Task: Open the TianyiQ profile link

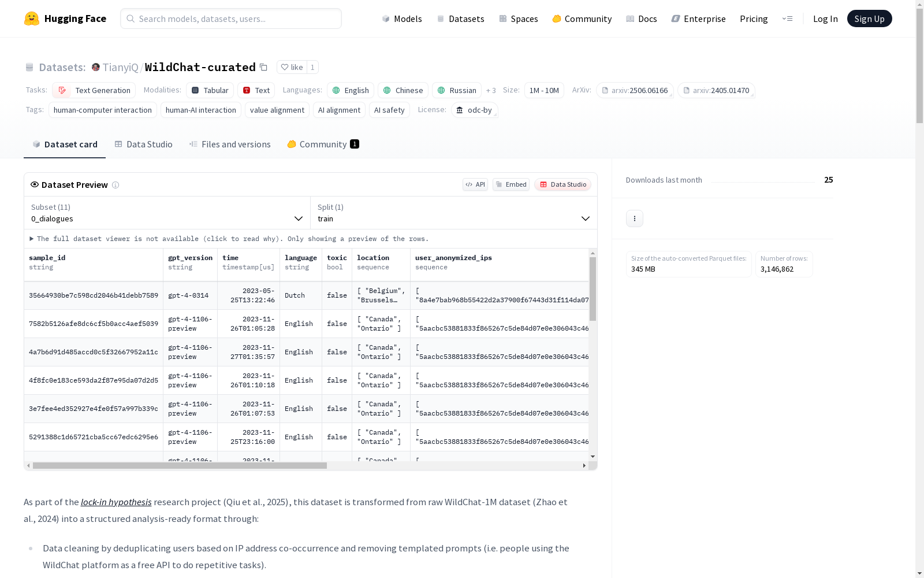Action: [121, 67]
